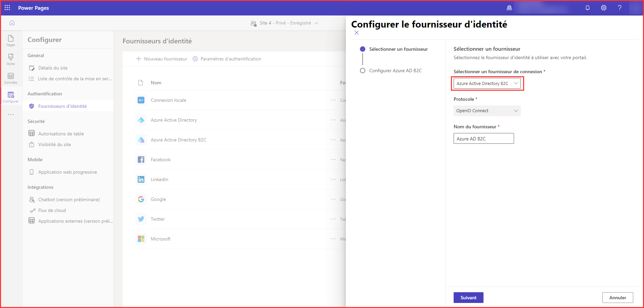Sort by the 'Nom' column header
The image size is (644, 308).
point(156,83)
